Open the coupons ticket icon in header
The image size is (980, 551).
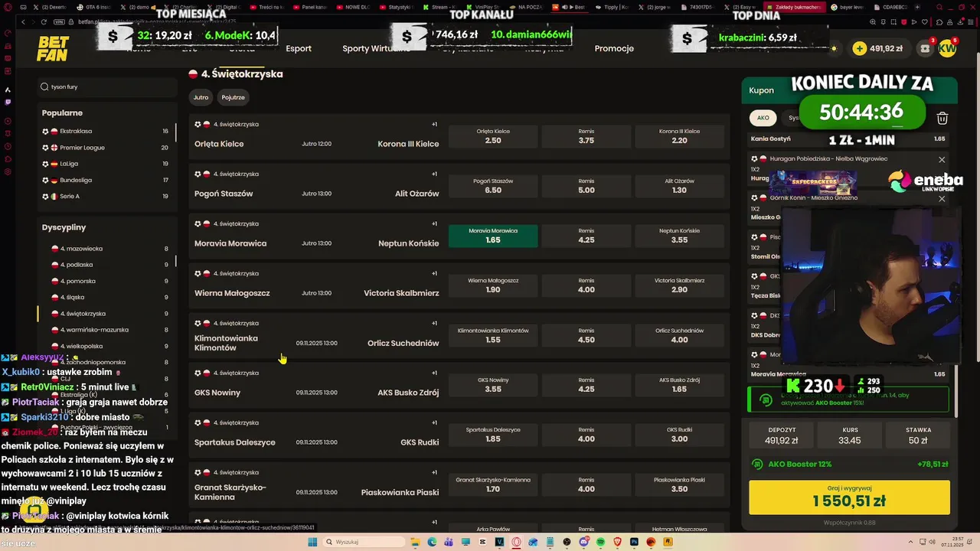(926, 48)
